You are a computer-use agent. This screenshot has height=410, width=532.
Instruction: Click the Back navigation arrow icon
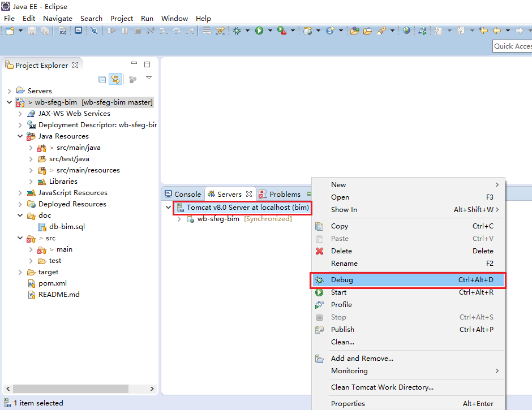[x=497, y=31]
